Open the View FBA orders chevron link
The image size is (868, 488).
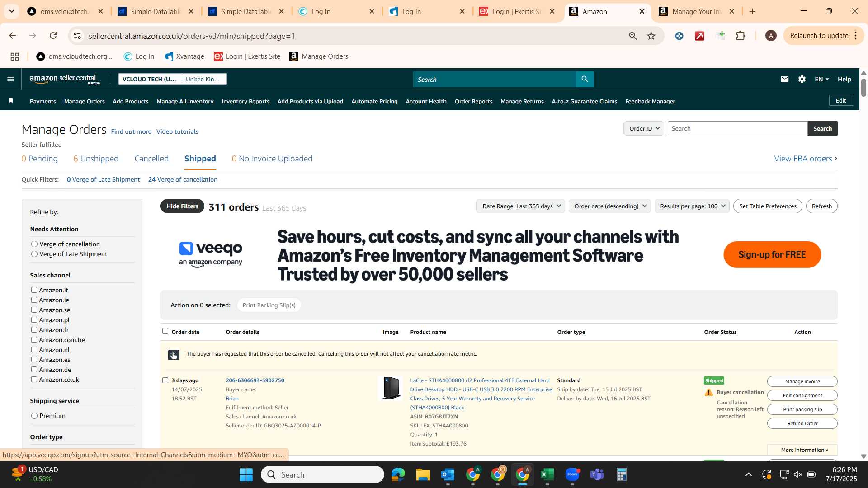(x=806, y=159)
